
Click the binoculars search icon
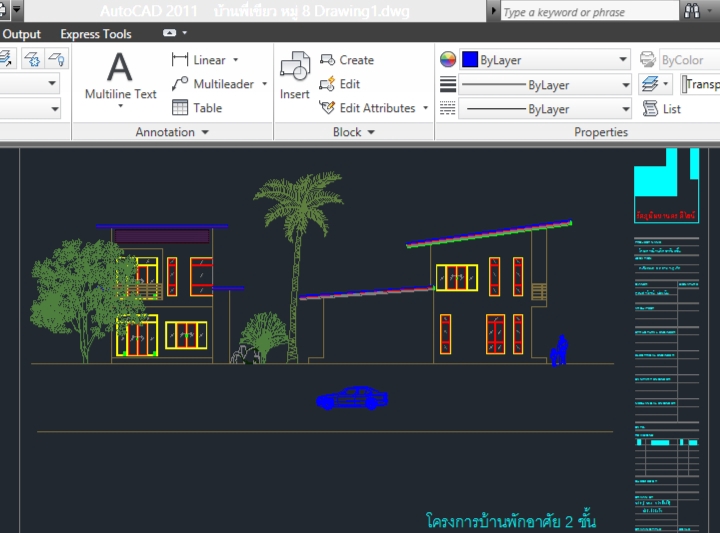(x=692, y=11)
